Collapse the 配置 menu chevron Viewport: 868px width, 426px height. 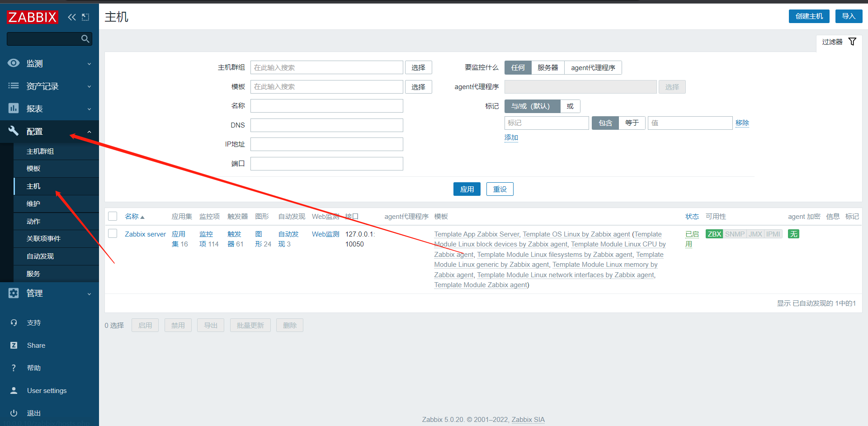(x=89, y=132)
